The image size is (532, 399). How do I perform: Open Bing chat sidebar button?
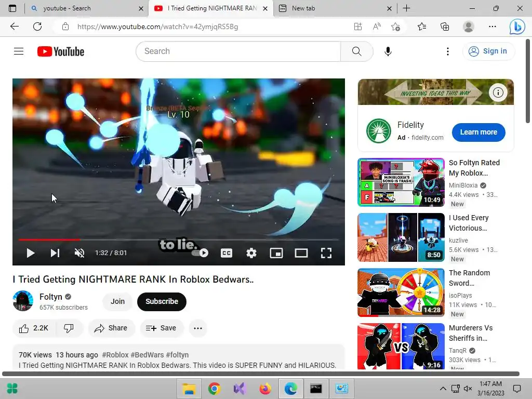[x=517, y=26]
